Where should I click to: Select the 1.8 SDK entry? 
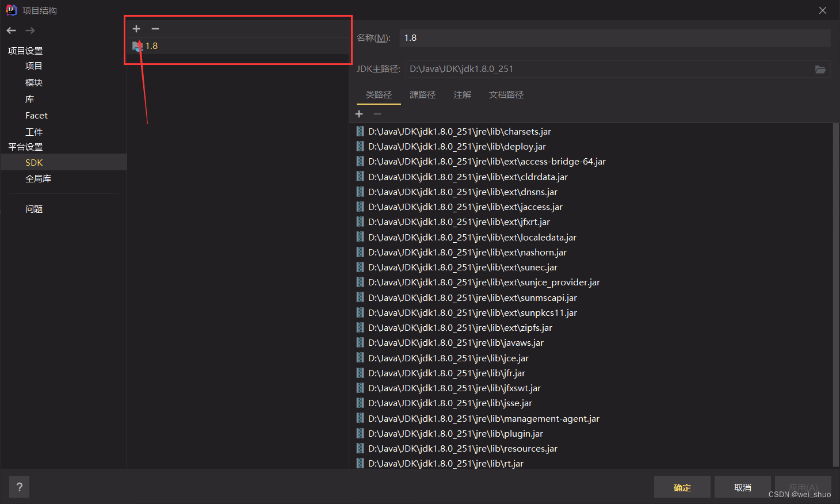pyautogui.click(x=238, y=46)
